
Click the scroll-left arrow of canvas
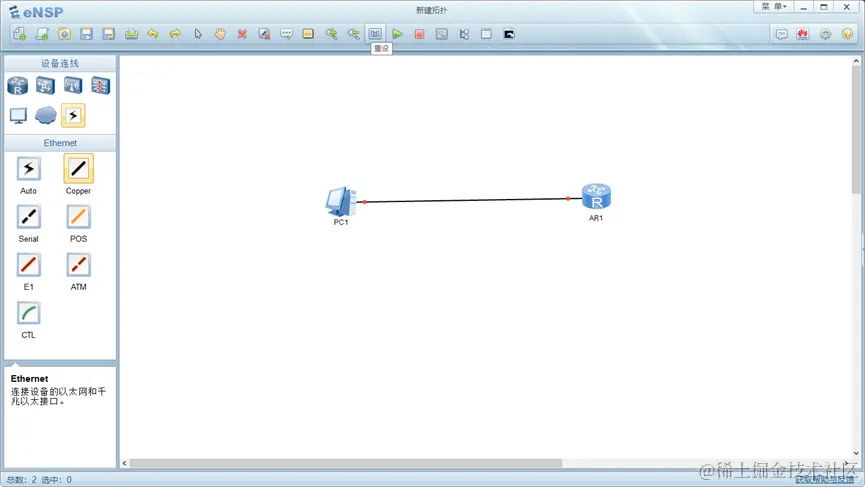(x=125, y=463)
